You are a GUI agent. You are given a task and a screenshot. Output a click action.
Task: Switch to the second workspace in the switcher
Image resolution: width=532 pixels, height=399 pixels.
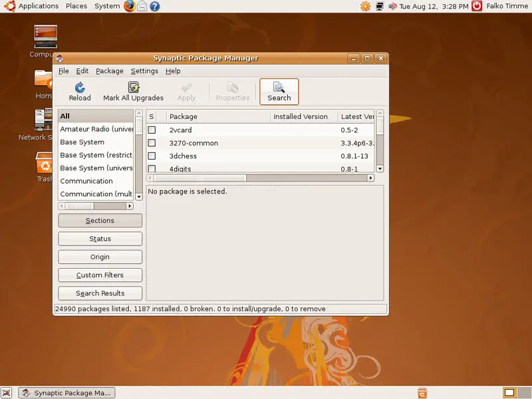click(x=524, y=392)
